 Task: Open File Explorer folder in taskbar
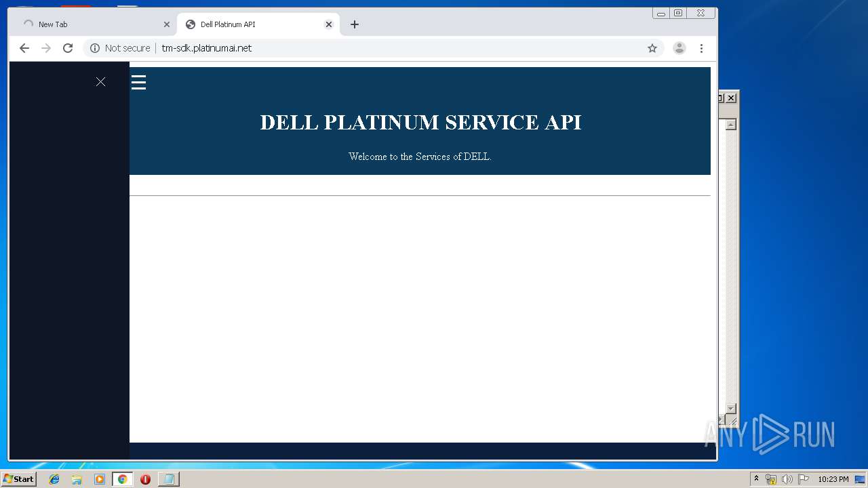pyautogui.click(x=77, y=479)
